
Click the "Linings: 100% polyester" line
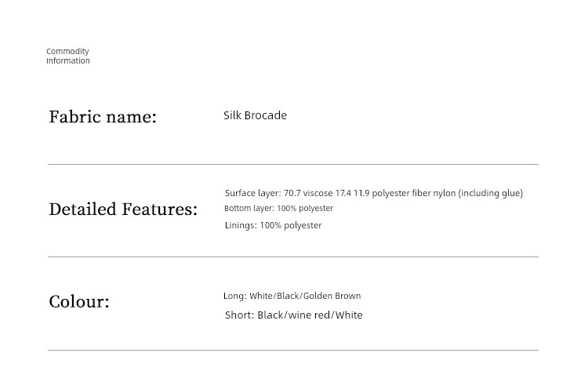point(273,225)
